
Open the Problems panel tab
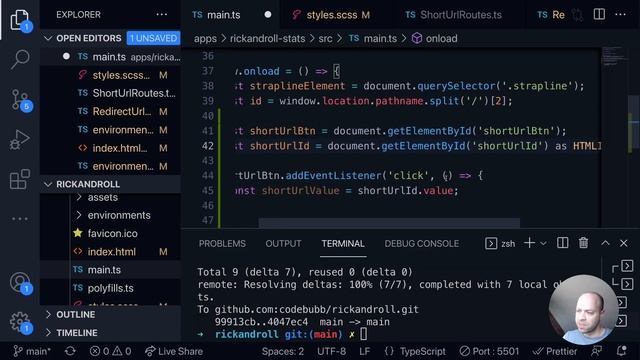[222, 244]
